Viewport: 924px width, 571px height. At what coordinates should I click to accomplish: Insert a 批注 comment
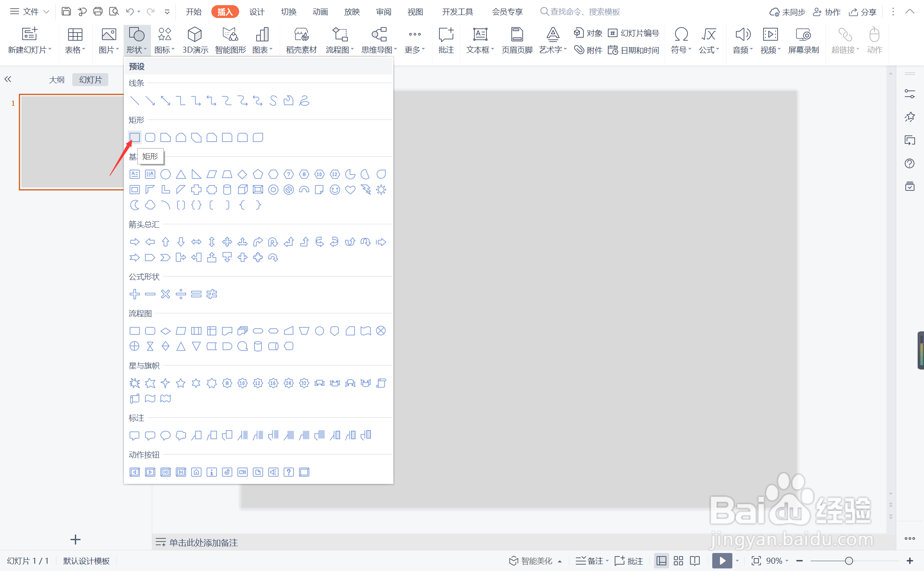tap(446, 40)
